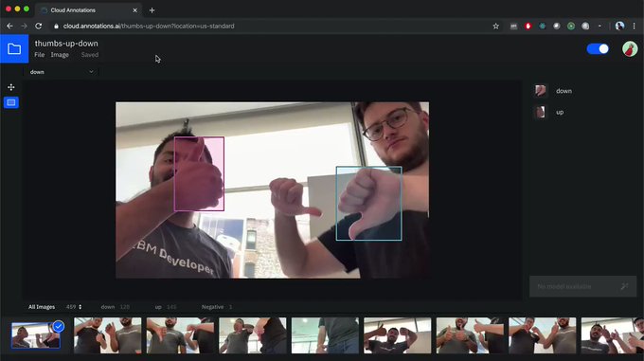This screenshot has width=644, height=361.
Task: Select the pink bounding box on thumb up
Action: [199, 173]
